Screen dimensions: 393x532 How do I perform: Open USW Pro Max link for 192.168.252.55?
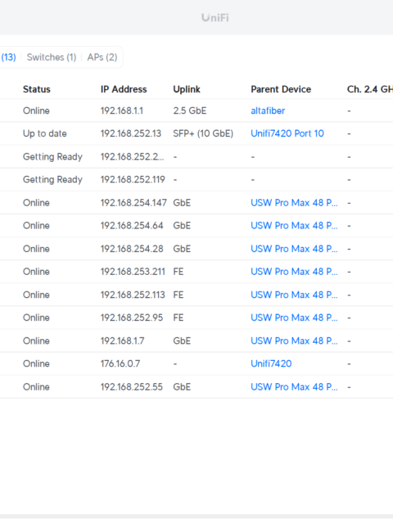(294, 387)
